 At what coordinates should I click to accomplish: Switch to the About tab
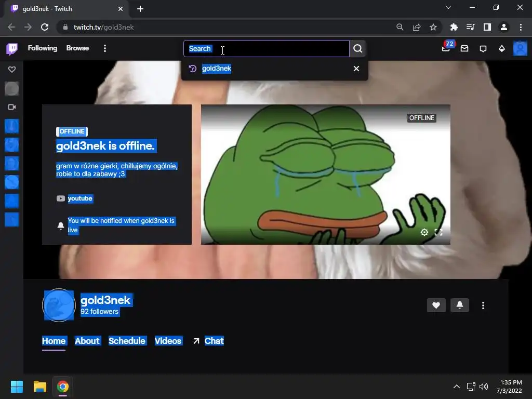click(x=87, y=341)
